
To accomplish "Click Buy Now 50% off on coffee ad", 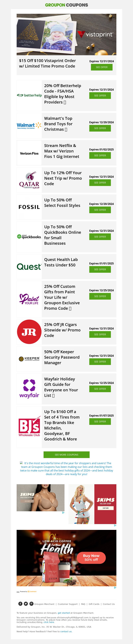I will 91,558.
